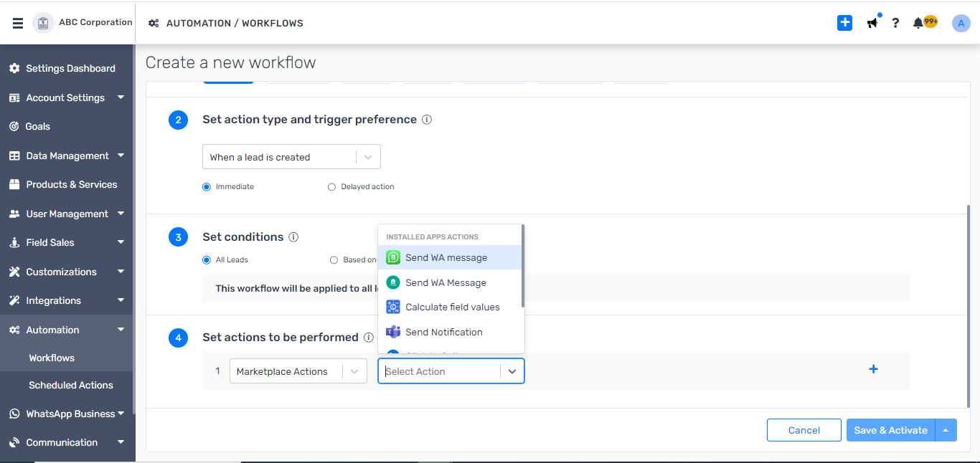Open the When a lead is created dropdown
The image size is (980, 463).
(x=291, y=157)
